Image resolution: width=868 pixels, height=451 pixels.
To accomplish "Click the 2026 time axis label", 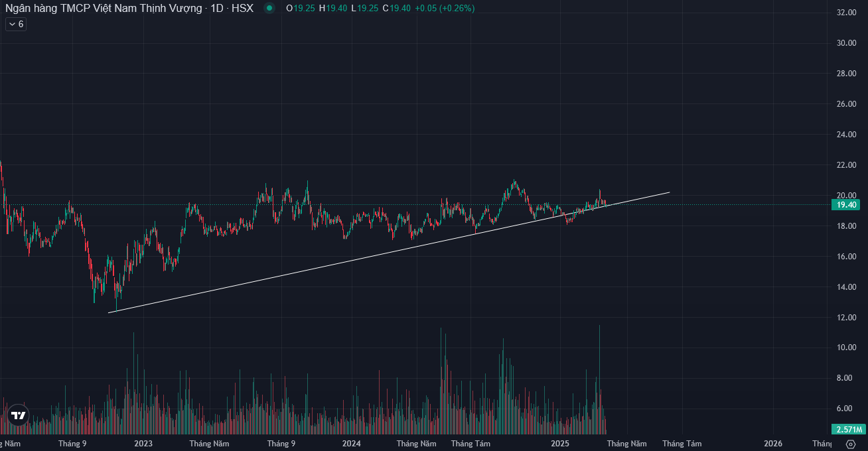I will click(x=772, y=444).
